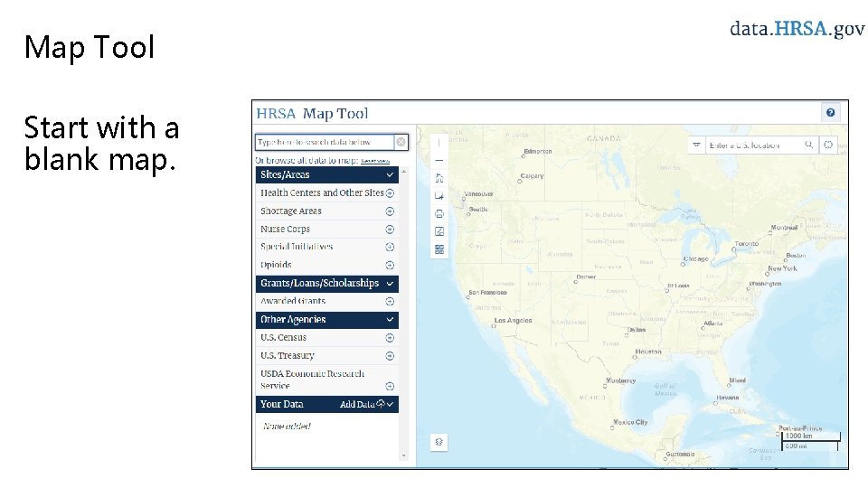
Task: Collapse the Other Agencies section chevron
Action: [x=390, y=320]
